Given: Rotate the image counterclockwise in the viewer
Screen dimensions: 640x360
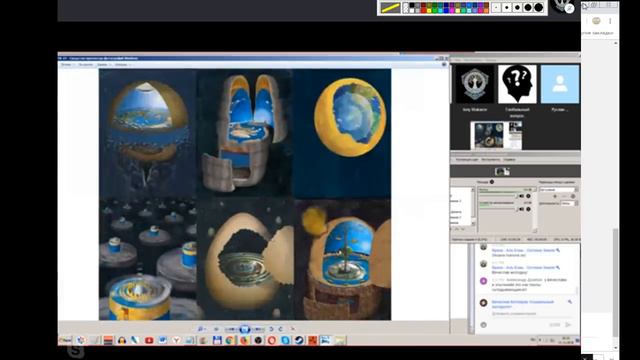Looking at the screenshot, I should 271,329.
